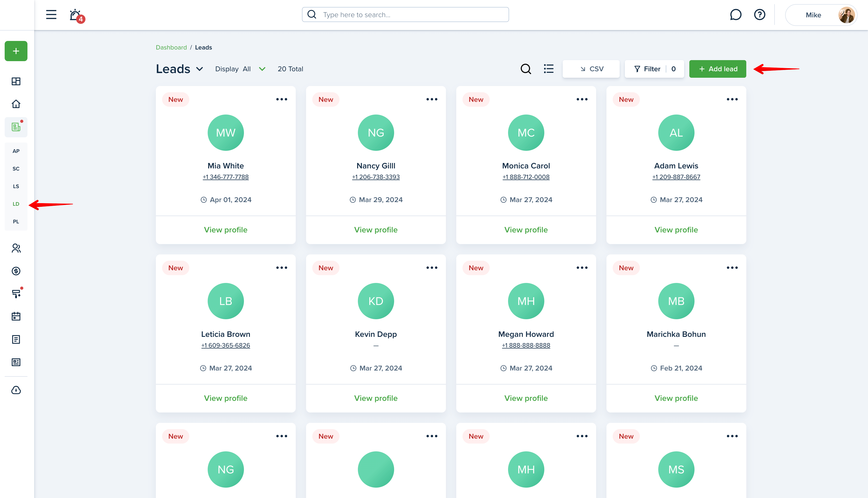Viewport: 868px width, 498px height.
Task: Click the MW avatar of Mia White
Action: point(226,133)
